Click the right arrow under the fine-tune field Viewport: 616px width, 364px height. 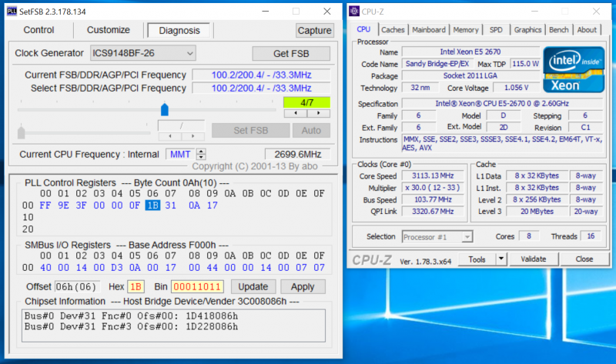(192, 136)
